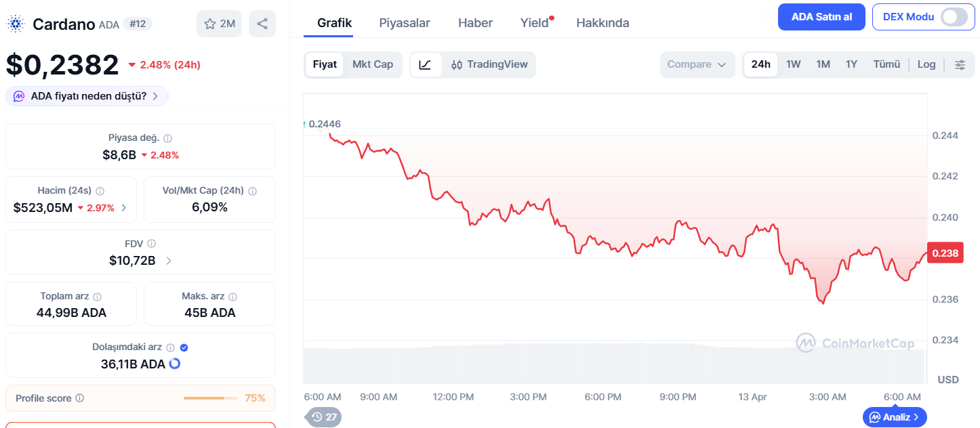Open the chart settings sliders icon
The width and height of the screenshot is (980, 428).
(960, 65)
